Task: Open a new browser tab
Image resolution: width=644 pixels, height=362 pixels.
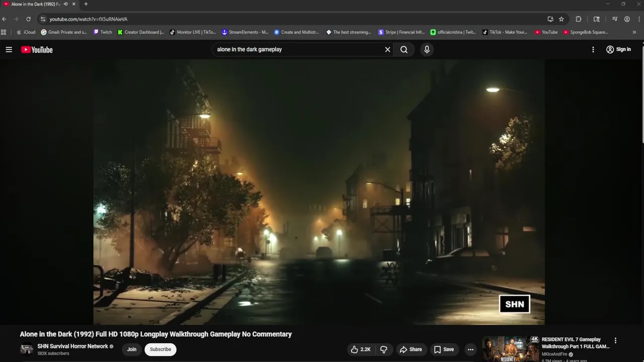Action: pos(86,4)
